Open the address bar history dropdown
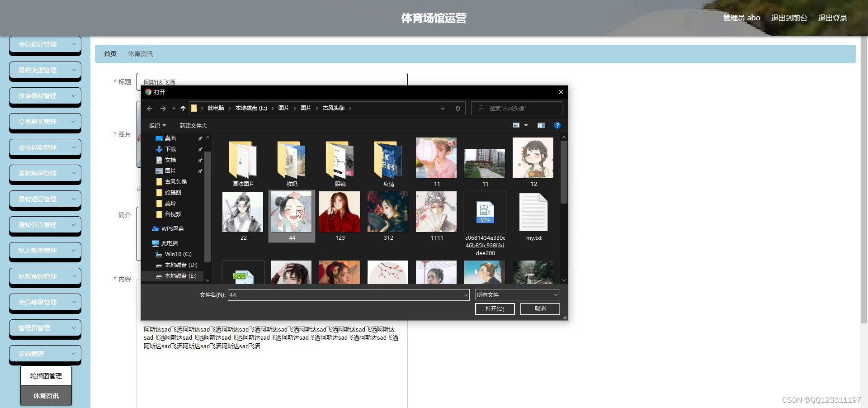 (x=443, y=109)
